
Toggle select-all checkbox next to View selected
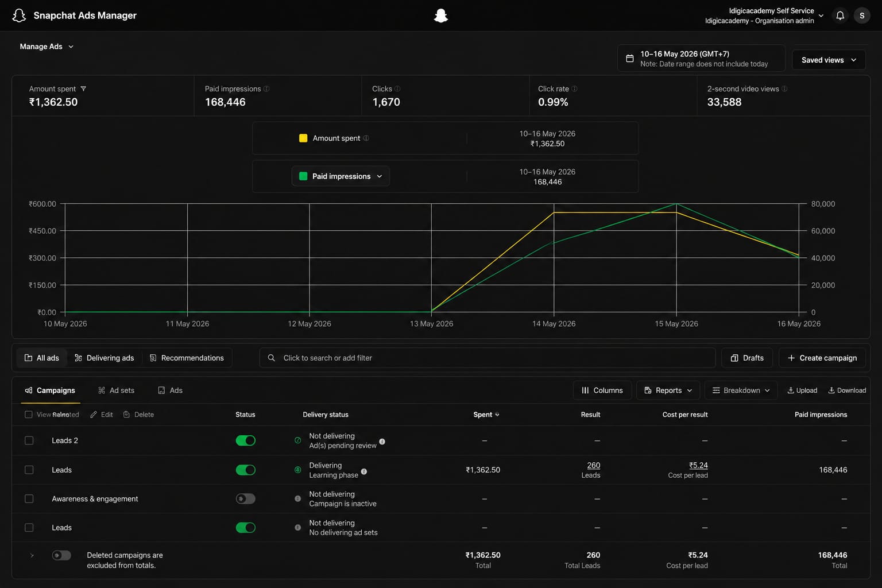click(29, 415)
